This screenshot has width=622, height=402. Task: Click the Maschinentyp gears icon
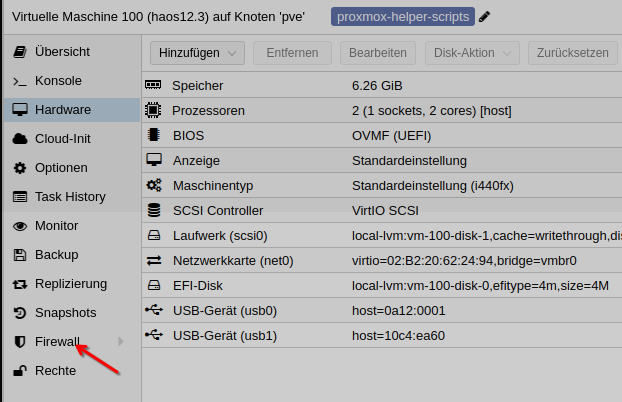pyautogui.click(x=154, y=186)
